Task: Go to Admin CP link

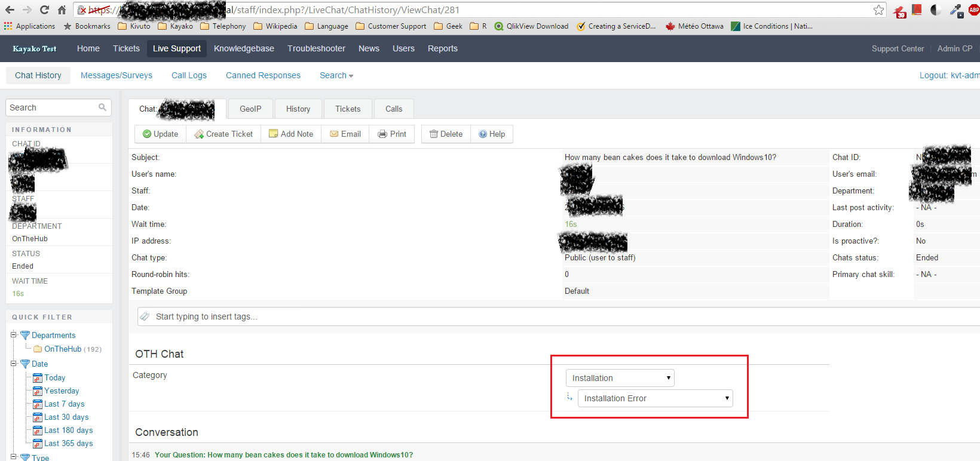Action: (955, 48)
